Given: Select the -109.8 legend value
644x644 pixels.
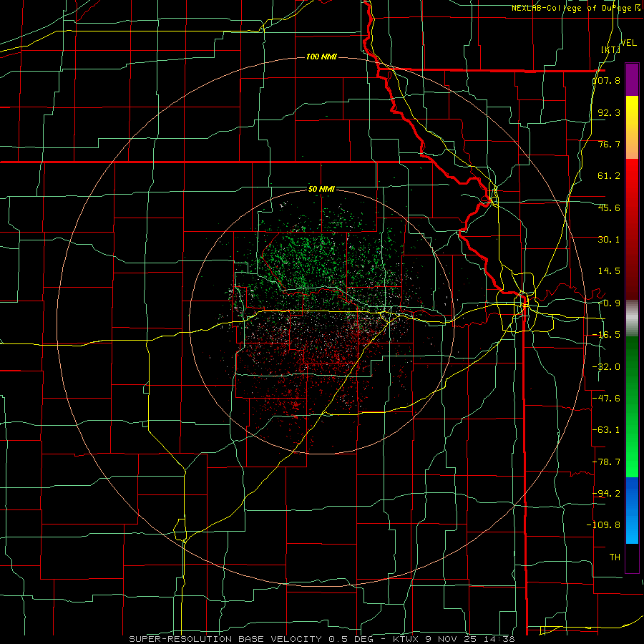Looking at the screenshot, I should (x=603, y=525).
